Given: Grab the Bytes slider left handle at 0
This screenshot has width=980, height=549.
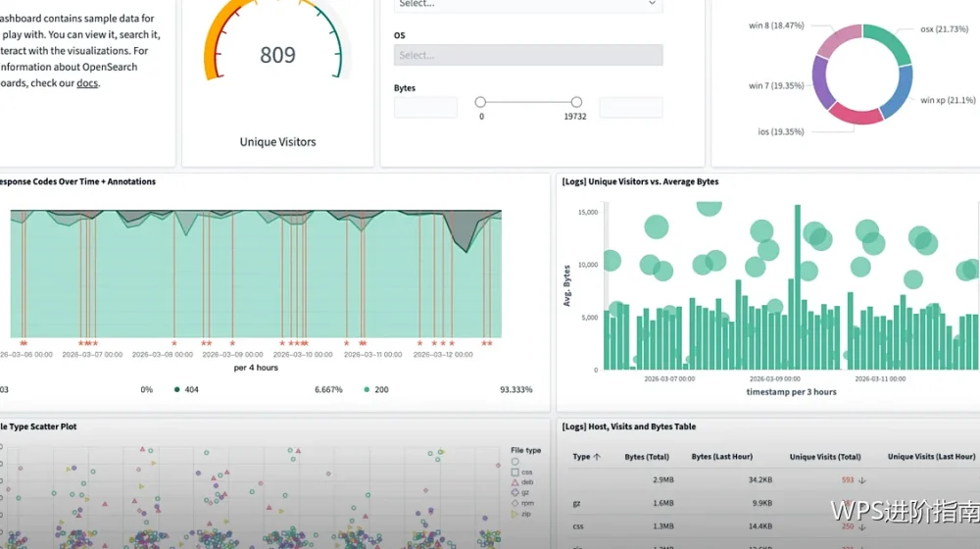Looking at the screenshot, I should (480, 102).
